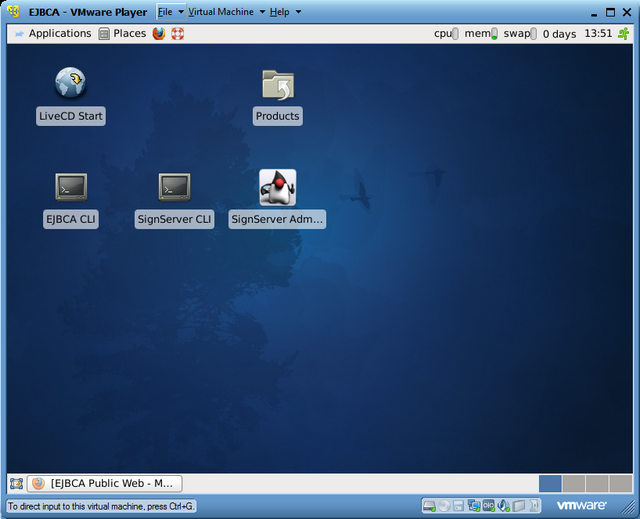
Task: Switch to the third workspace
Action: (597, 484)
